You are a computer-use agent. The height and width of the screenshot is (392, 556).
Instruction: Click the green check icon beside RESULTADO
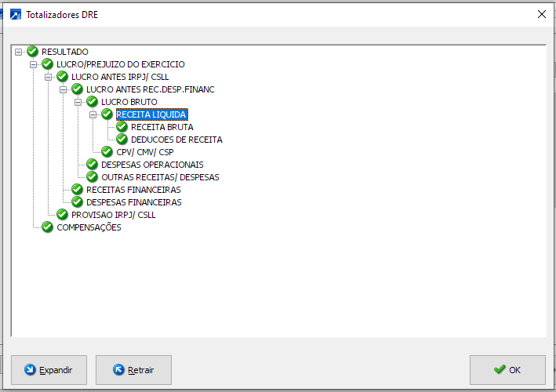pyautogui.click(x=32, y=52)
